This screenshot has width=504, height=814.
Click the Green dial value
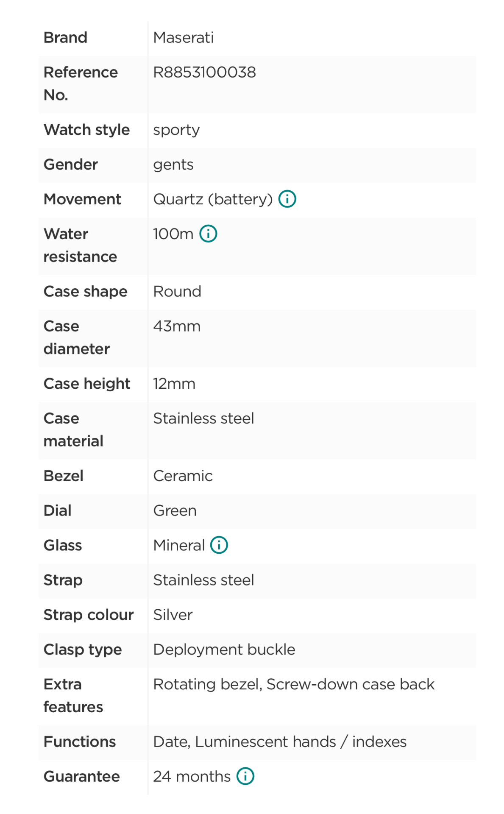pyautogui.click(x=175, y=511)
